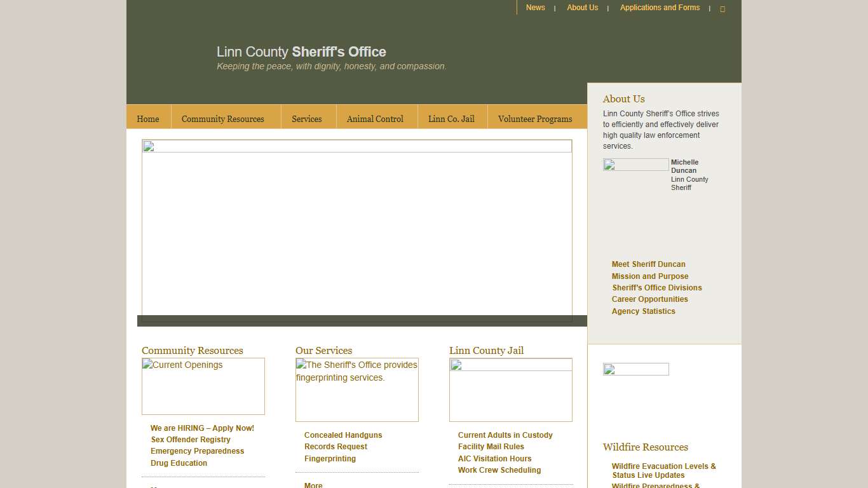This screenshot has width=868, height=488.
Task: Select the Volunteer Programs tab
Action: [x=535, y=118]
